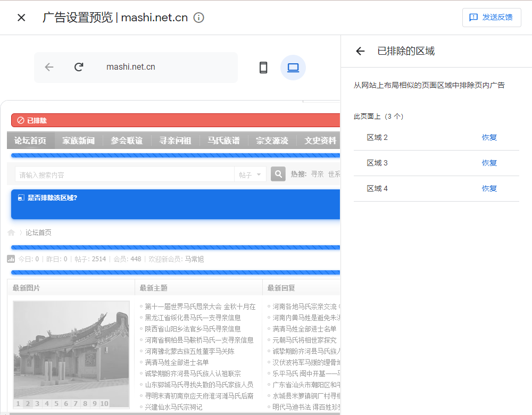Open the 家族新闻 navigation tab
Screen dimensions: 532x415
(78, 140)
